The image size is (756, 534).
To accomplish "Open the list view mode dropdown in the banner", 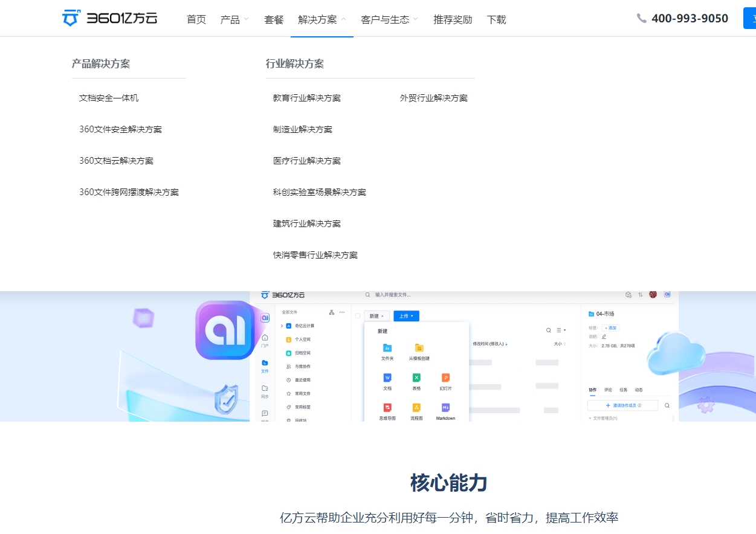I will click(x=561, y=330).
